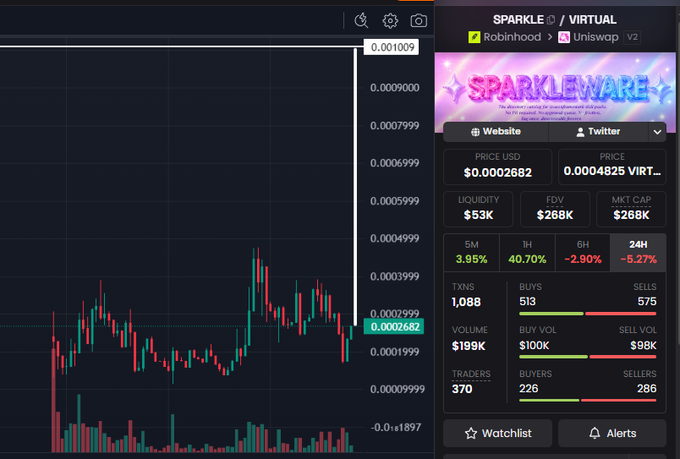Click the MKT CAP $268K box
Screen dimensions: 680x459
pyautogui.click(x=631, y=209)
